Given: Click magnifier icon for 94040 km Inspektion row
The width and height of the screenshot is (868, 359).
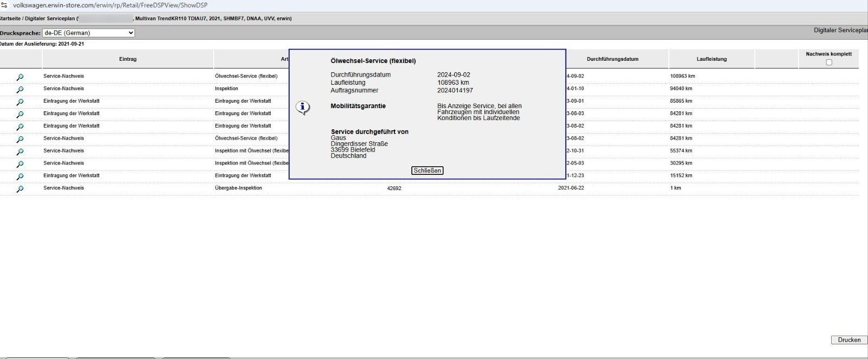Looking at the screenshot, I should point(20,90).
